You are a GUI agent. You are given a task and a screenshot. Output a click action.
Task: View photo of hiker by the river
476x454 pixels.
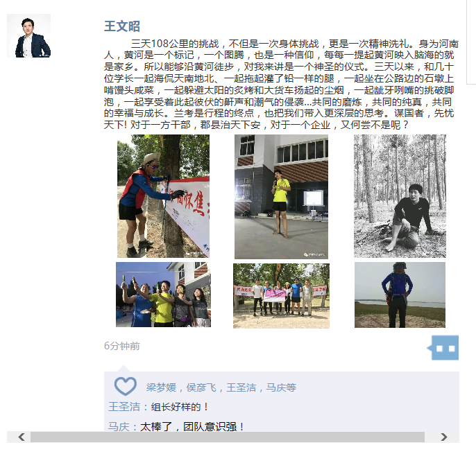400,295
